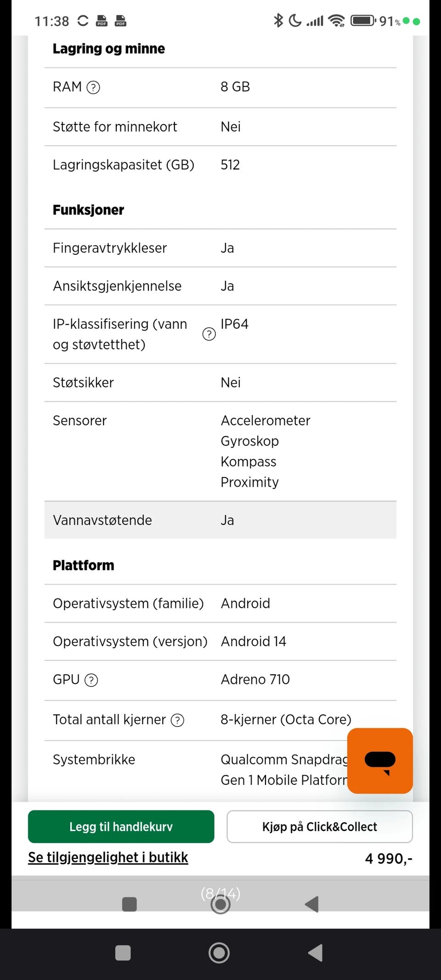The image size is (441, 980).
Task: Tap the battery indicator in status bar
Action: (363, 21)
